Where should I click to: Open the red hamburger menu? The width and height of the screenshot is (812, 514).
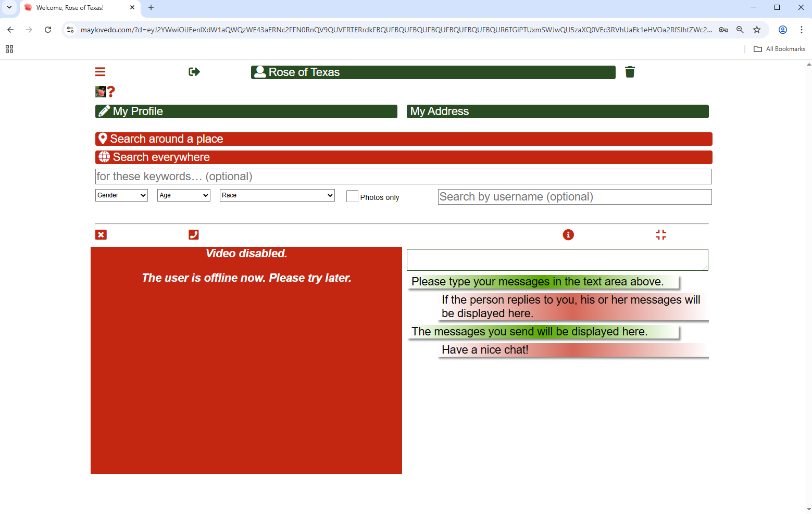coord(100,72)
